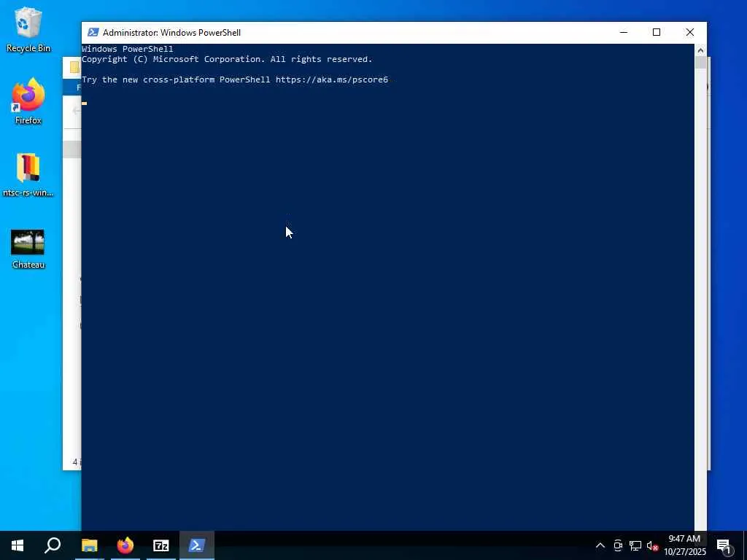Image resolution: width=747 pixels, height=560 pixels.
Task: Select the ntsc-rs-win folder on desktop
Action: [28, 175]
